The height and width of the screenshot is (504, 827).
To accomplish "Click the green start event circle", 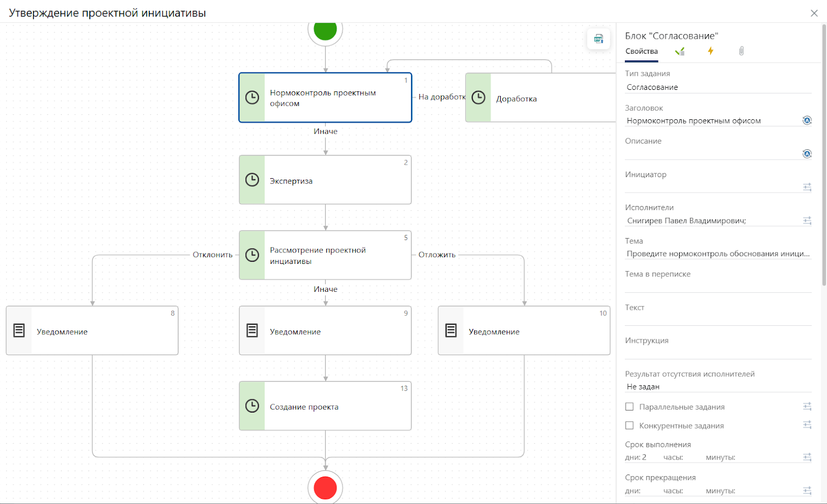I will [325, 30].
